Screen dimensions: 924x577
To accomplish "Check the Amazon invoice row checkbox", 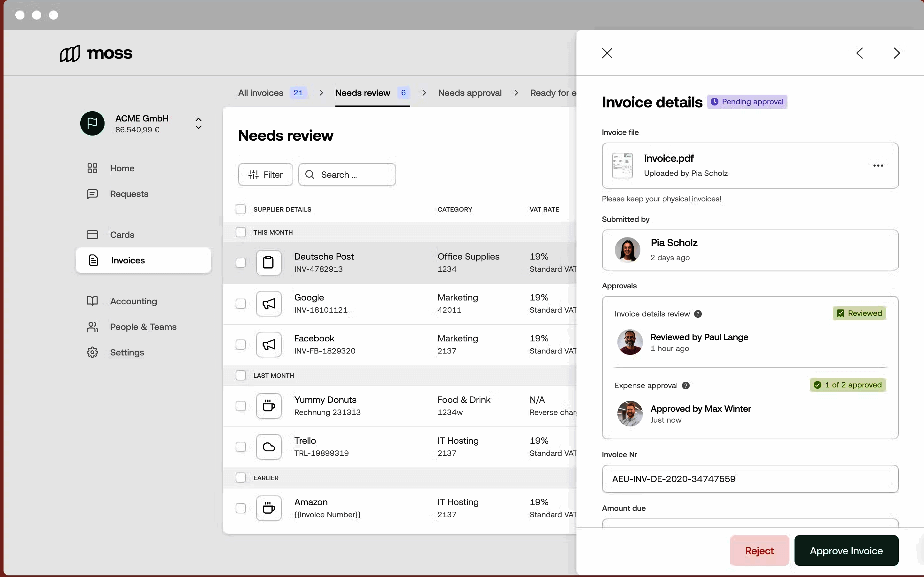I will [241, 508].
